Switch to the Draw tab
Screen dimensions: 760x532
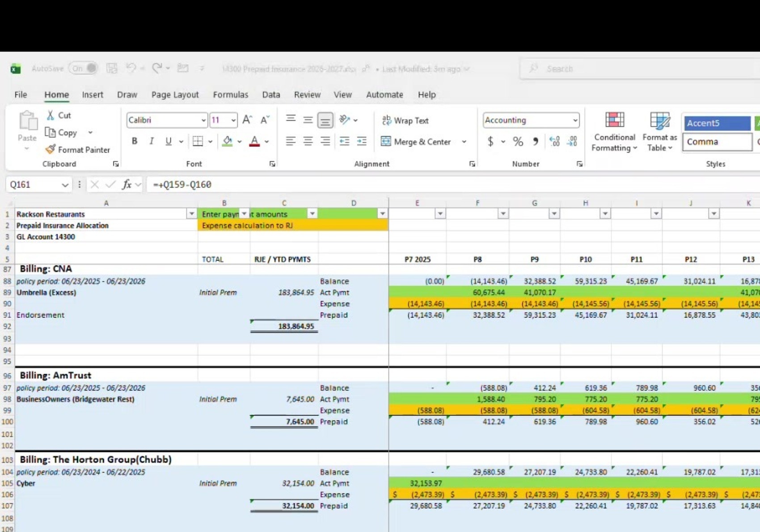pyautogui.click(x=127, y=95)
